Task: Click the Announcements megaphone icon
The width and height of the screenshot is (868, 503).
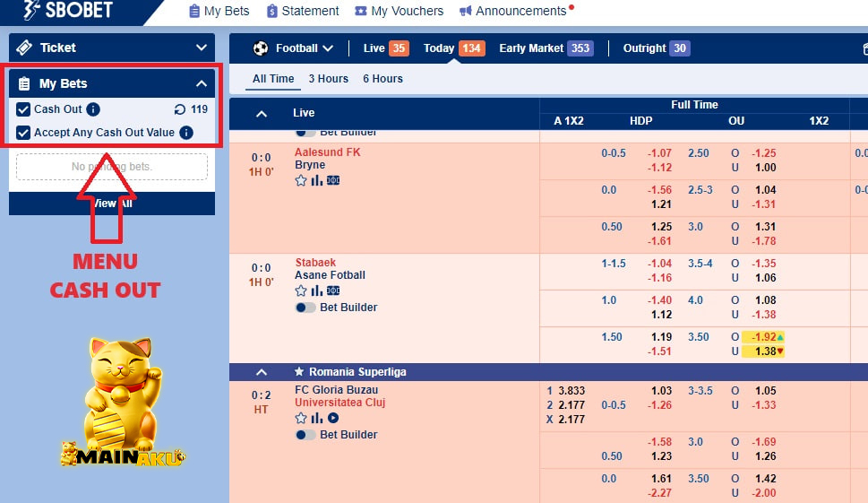Action: 466,11
